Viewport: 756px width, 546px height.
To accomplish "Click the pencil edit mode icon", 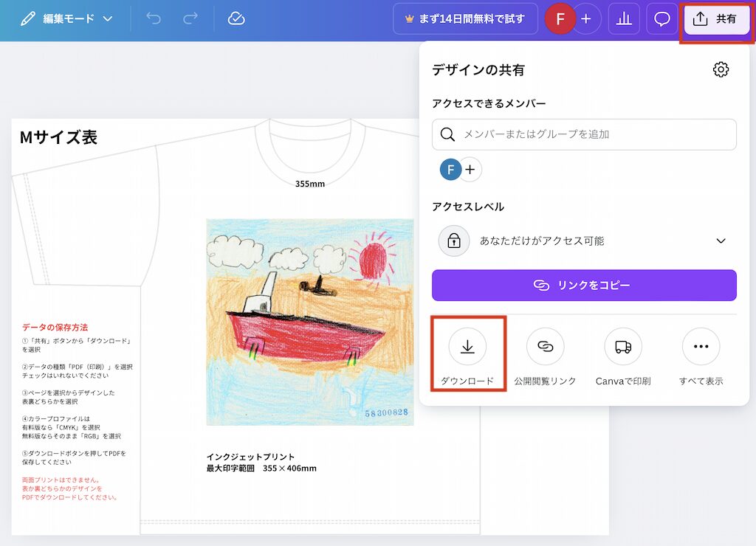I will pos(28,18).
